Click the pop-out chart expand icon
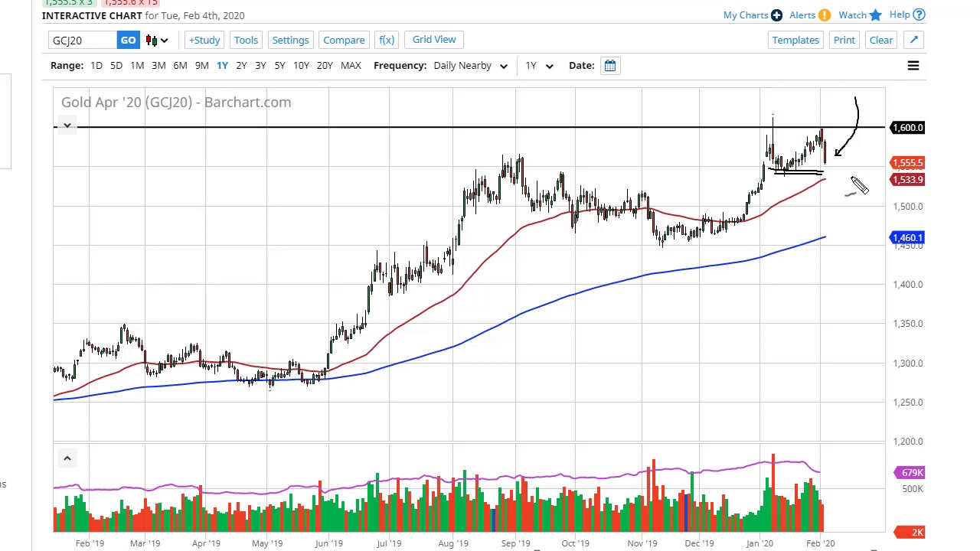This screenshot has width=980, height=551. click(914, 40)
